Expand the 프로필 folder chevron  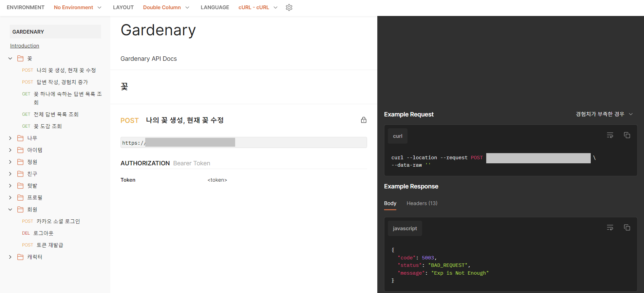pos(10,198)
